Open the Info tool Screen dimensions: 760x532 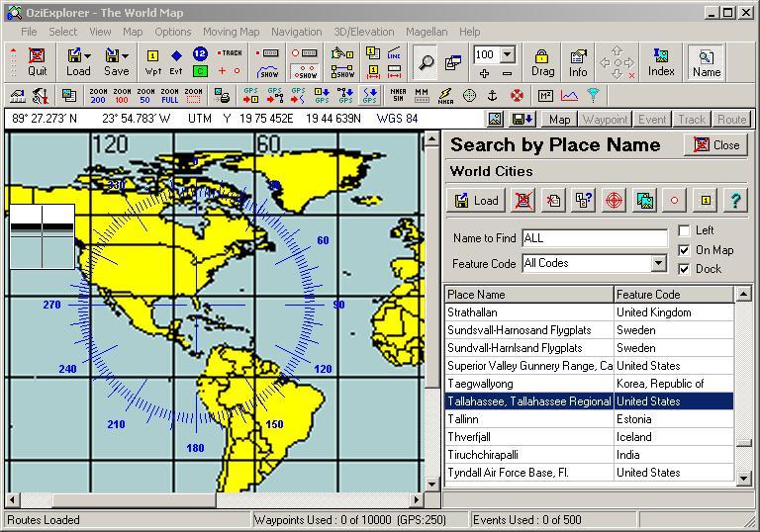(578, 61)
